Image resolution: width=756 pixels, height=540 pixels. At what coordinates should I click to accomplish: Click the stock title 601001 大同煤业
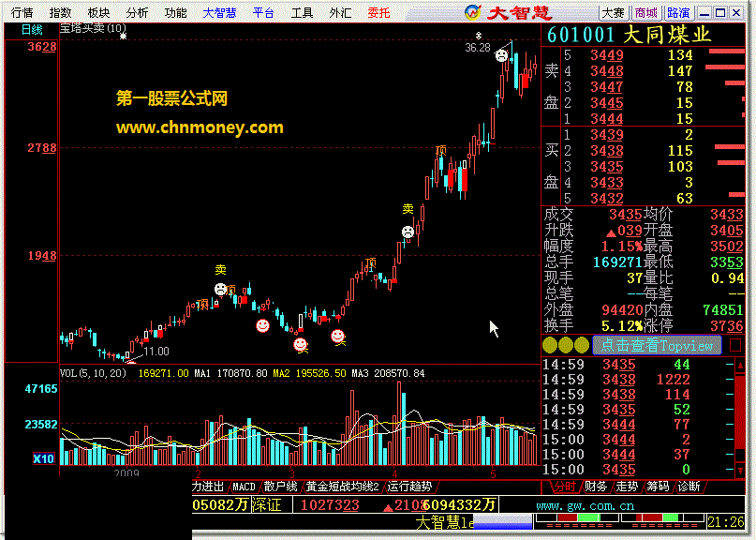coord(629,35)
